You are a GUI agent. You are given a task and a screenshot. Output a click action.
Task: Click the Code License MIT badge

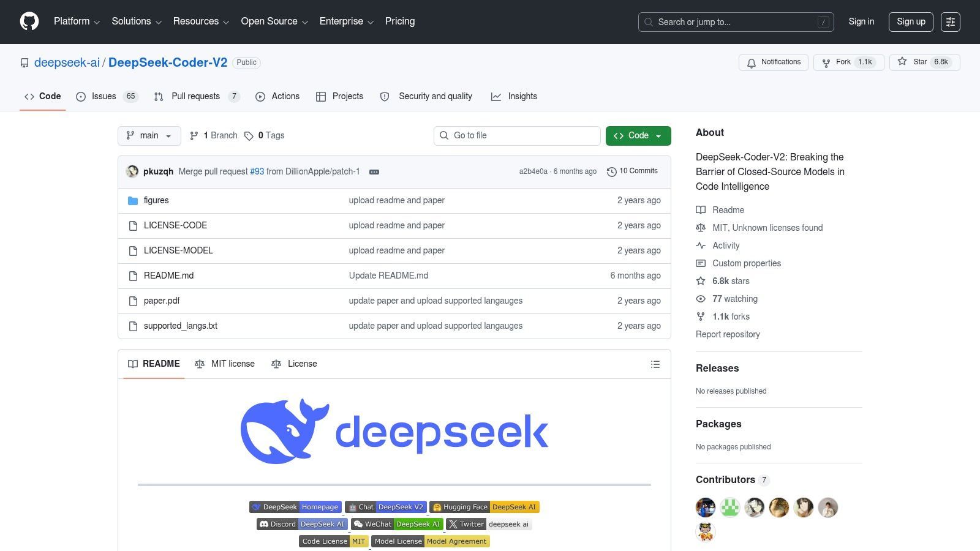click(334, 541)
